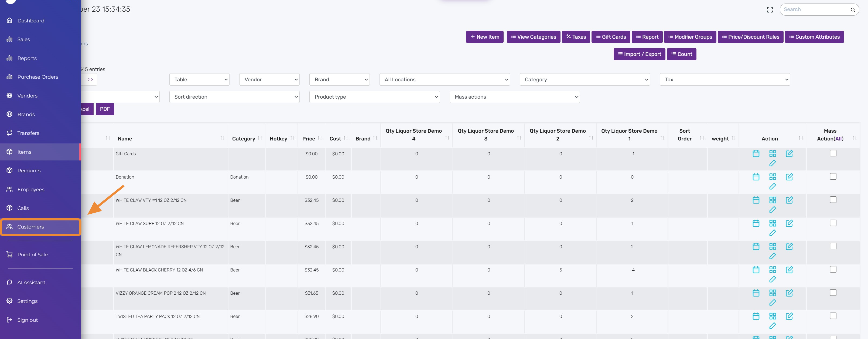Open the Sort direction dropdown

tap(234, 97)
